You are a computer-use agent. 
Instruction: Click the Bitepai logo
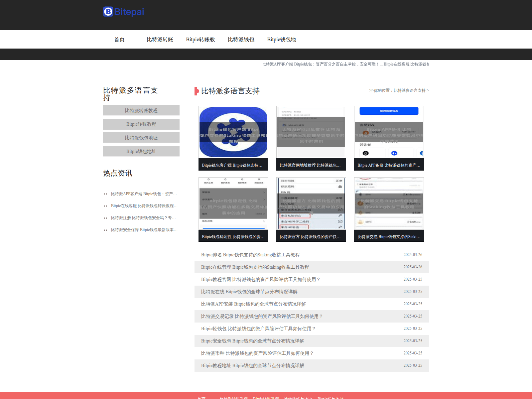pos(123,12)
